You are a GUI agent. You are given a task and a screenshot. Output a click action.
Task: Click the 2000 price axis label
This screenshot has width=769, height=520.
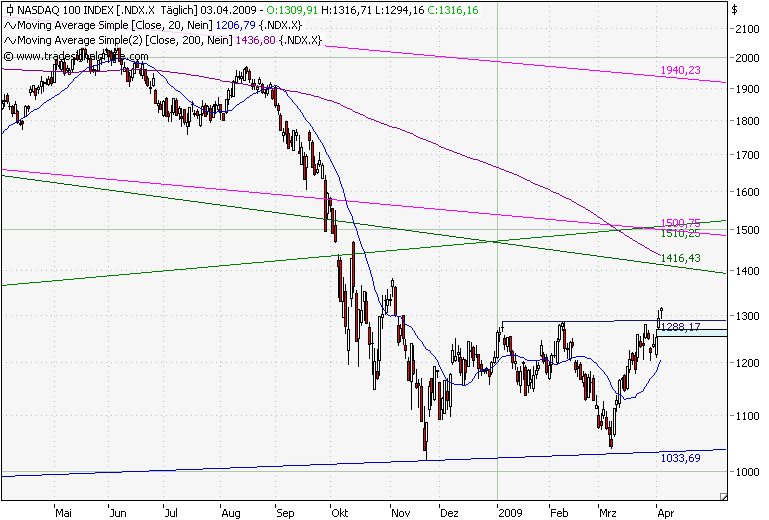747,58
